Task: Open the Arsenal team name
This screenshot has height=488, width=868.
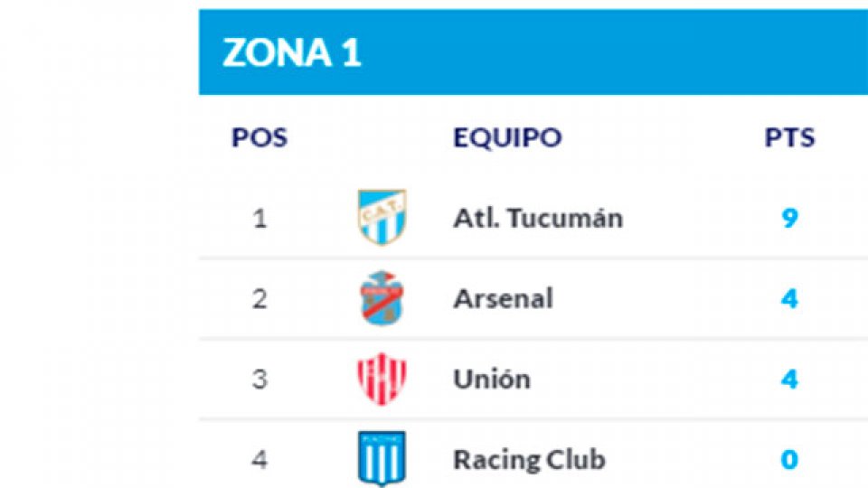Action: point(503,299)
